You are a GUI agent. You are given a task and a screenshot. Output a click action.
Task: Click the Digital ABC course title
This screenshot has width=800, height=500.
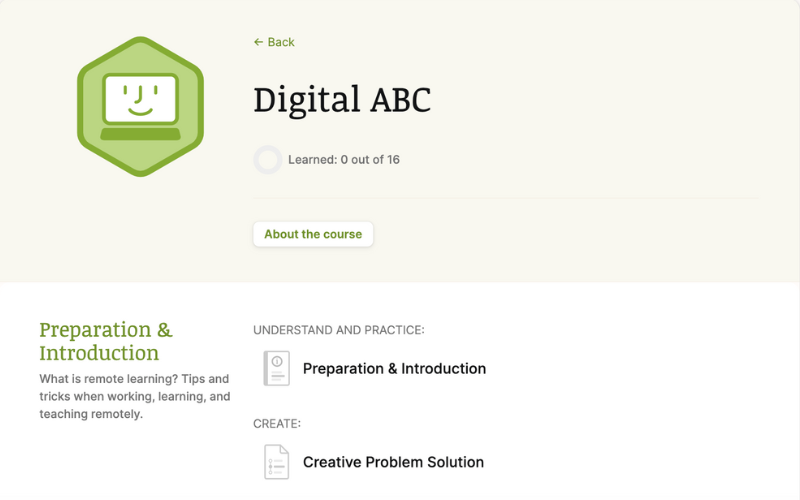click(342, 100)
